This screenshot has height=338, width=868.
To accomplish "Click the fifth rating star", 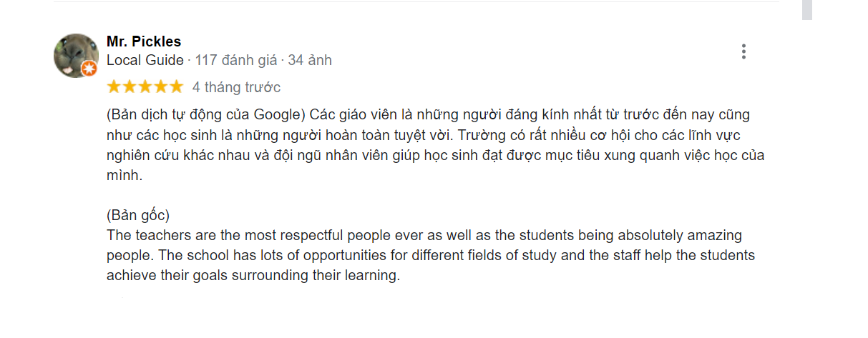I will coord(177,87).
